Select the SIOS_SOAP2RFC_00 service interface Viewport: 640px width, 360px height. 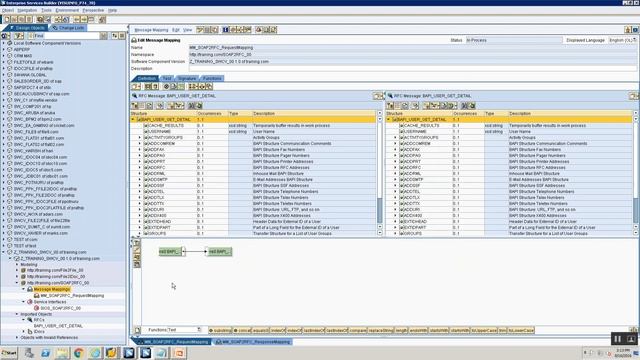click(x=60, y=308)
